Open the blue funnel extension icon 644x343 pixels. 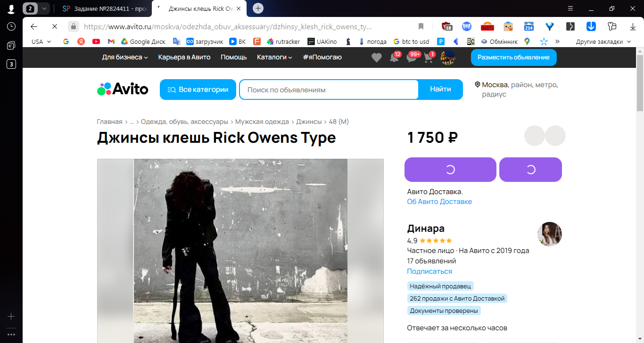pos(550,26)
